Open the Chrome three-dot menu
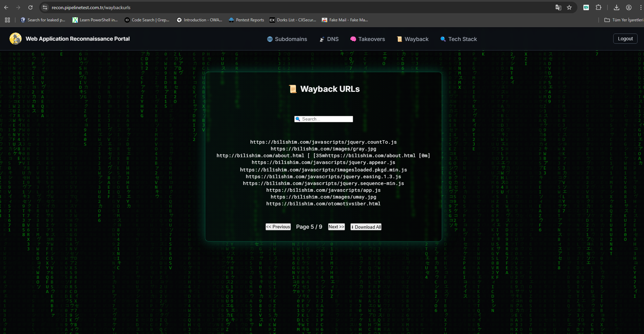Viewport: 644px width, 334px height. coord(641,7)
